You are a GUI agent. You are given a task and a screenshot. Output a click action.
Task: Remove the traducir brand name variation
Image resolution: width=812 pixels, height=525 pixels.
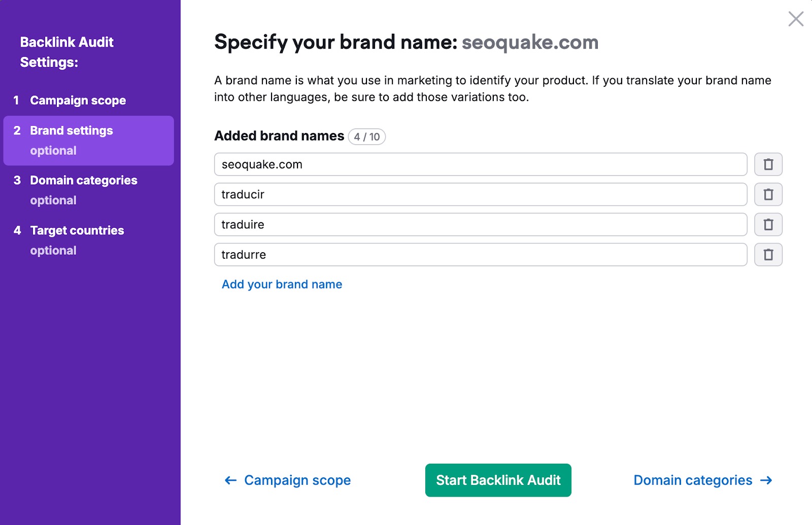pos(768,194)
